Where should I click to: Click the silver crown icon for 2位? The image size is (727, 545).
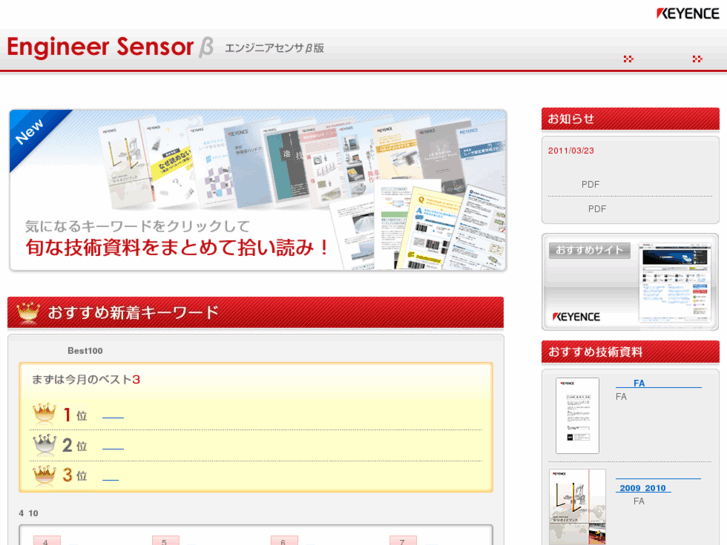coord(45,445)
